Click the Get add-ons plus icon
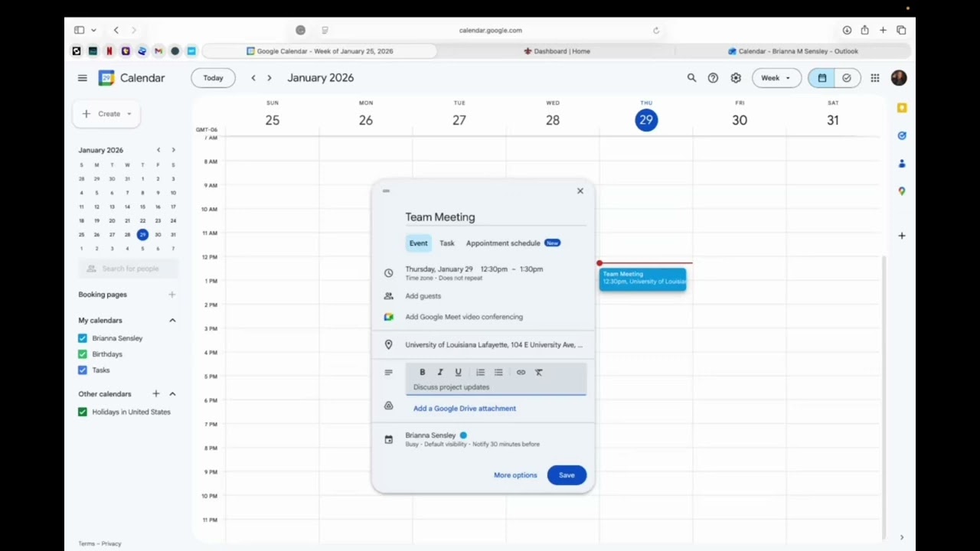Viewport: 980px width, 551px height. (902, 236)
